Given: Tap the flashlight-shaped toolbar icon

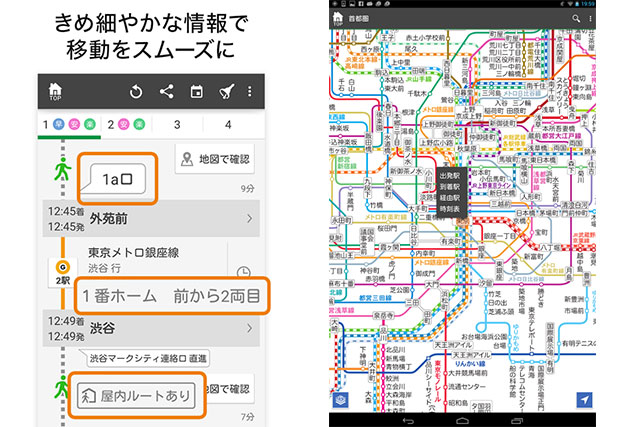Looking at the screenshot, I should tap(227, 92).
